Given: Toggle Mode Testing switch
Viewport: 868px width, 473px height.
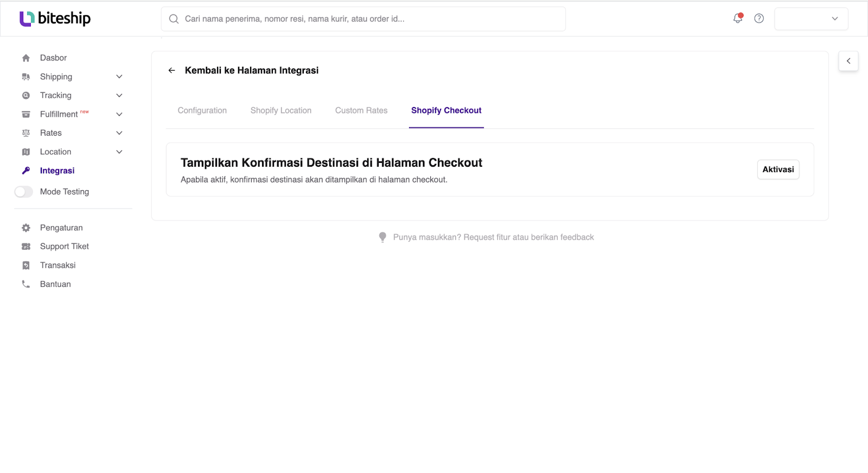Looking at the screenshot, I should point(24,192).
